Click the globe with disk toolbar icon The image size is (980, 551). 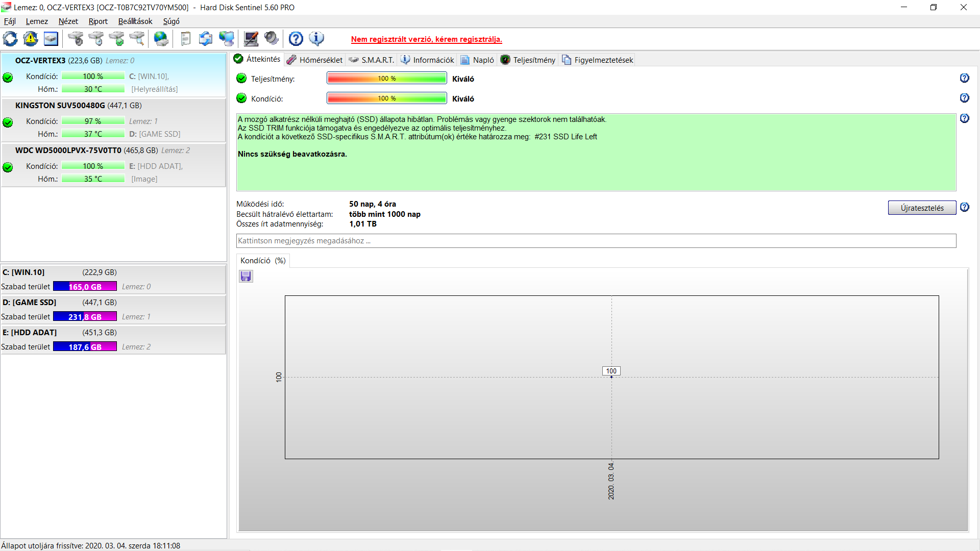161,39
